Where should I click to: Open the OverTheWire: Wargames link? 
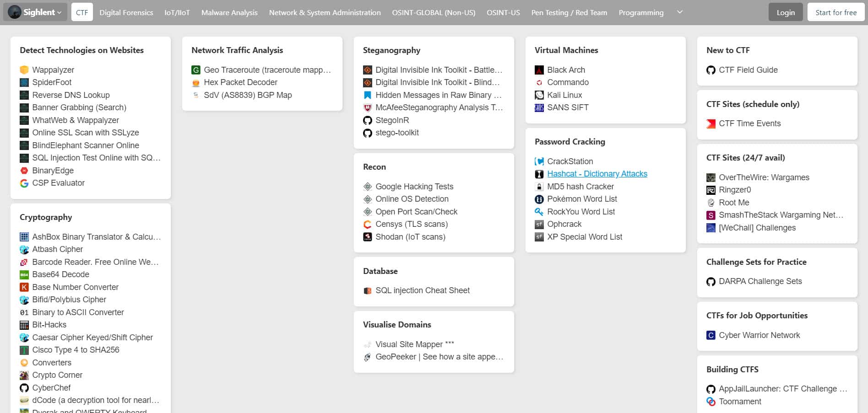(x=764, y=177)
